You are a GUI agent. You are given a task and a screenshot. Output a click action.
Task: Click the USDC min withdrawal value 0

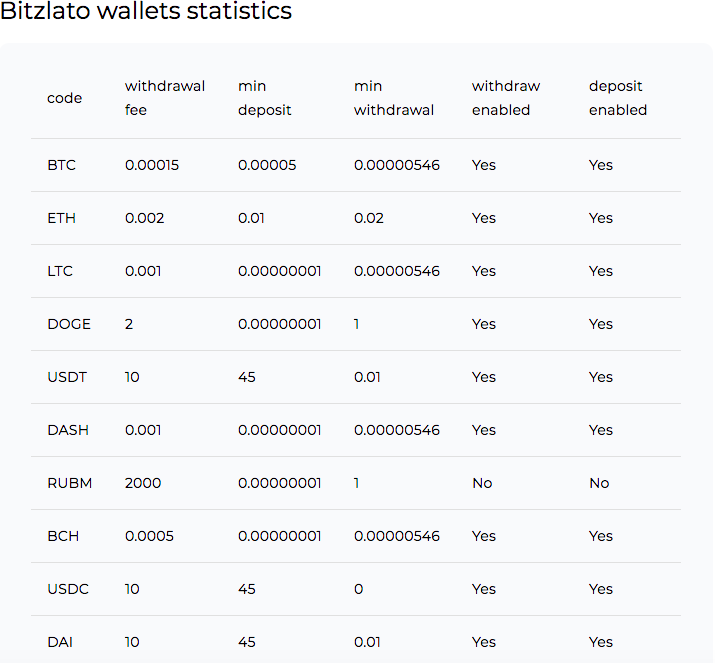(358, 589)
